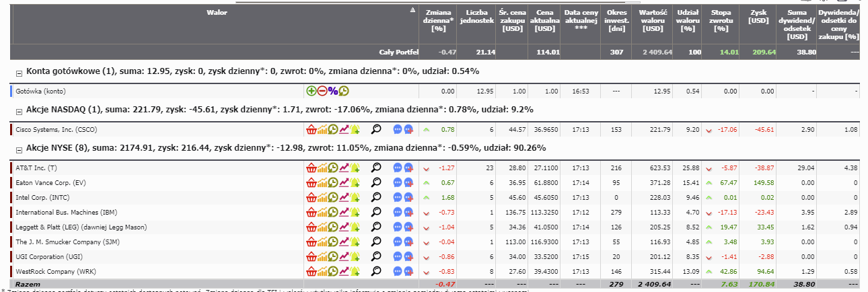Open clock history icon for Cisco Systems
This screenshot has height=292, width=868.
pyautogui.click(x=333, y=129)
